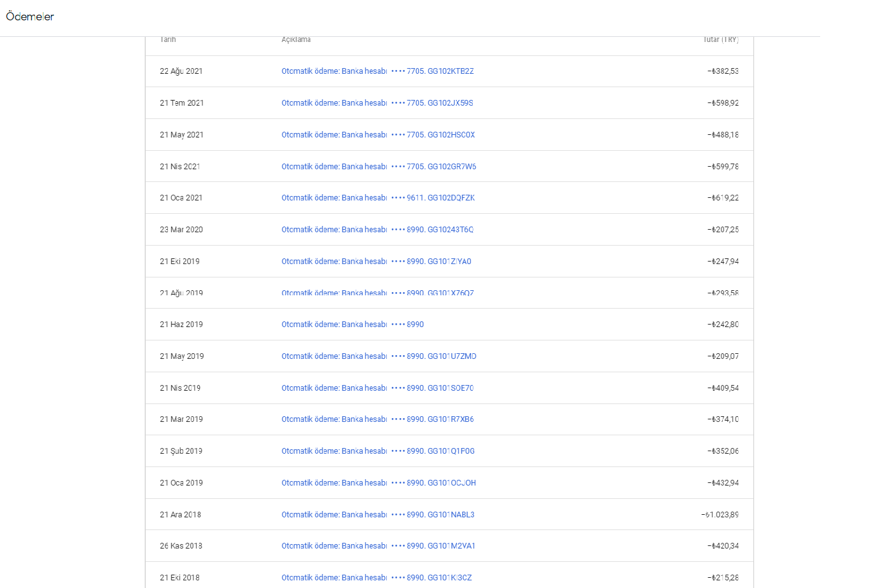Click amount −599,78
This screenshot has height=588, width=887.
pyautogui.click(x=723, y=167)
